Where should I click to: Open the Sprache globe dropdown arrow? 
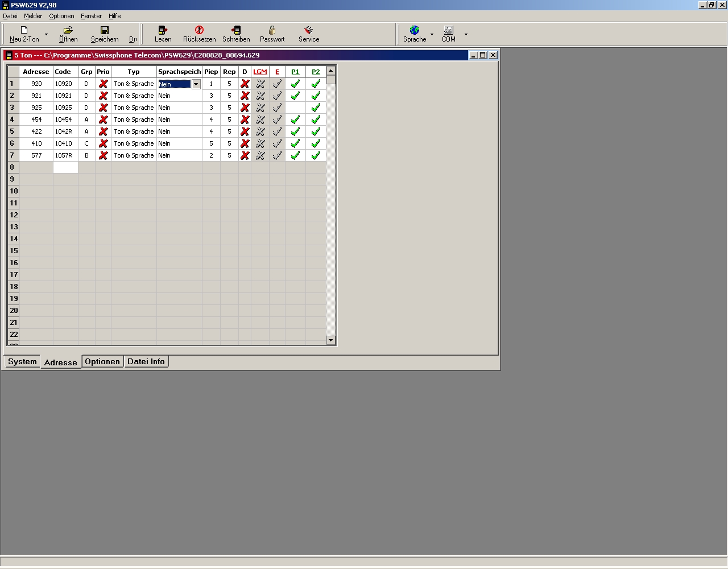(x=432, y=34)
